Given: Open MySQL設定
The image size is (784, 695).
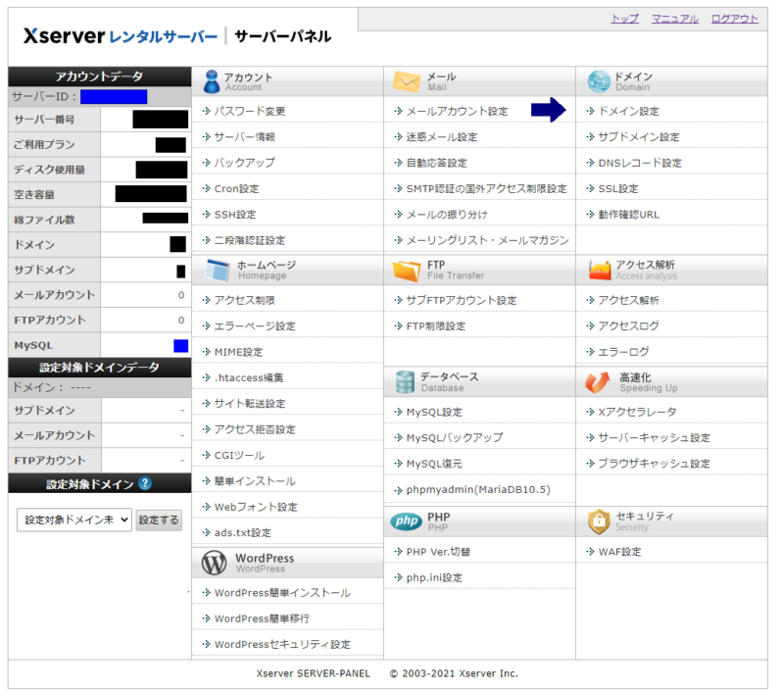Looking at the screenshot, I should tap(434, 412).
